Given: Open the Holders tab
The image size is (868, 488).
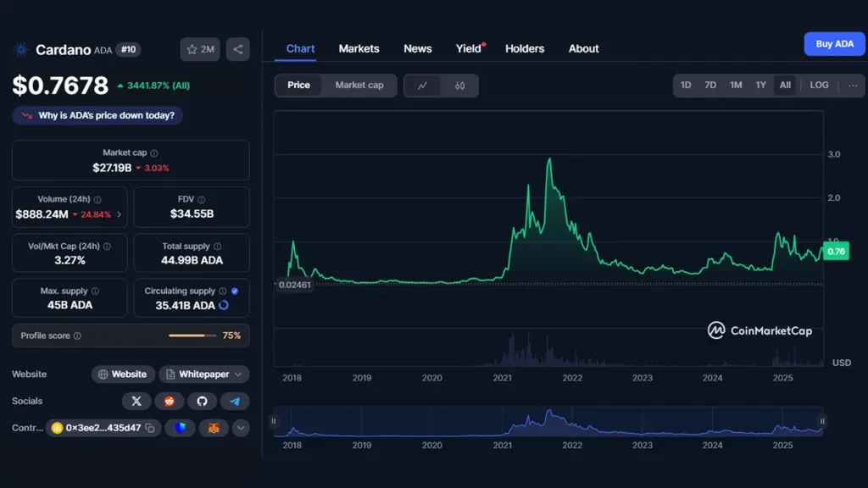Looking at the screenshot, I should coord(525,48).
